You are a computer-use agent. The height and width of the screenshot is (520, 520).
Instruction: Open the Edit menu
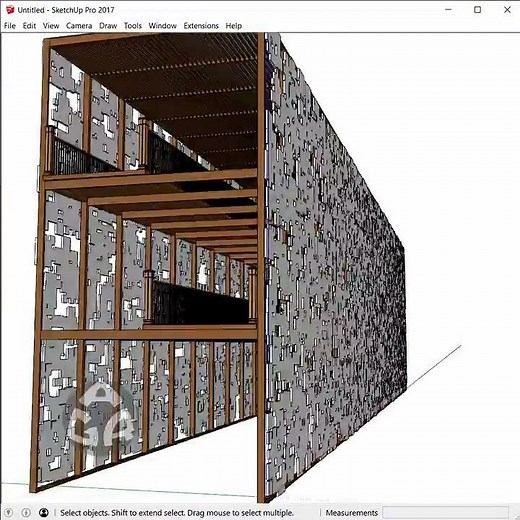click(29, 26)
